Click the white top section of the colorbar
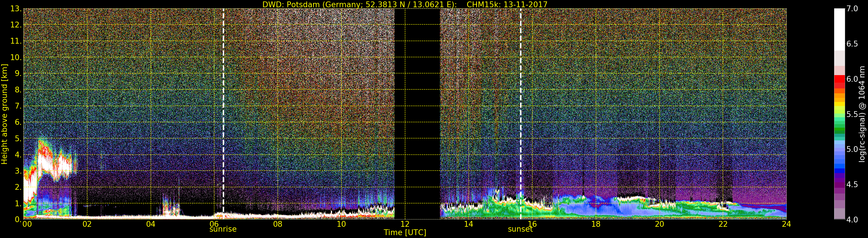Viewport: 868px width, 238px height. point(839,30)
